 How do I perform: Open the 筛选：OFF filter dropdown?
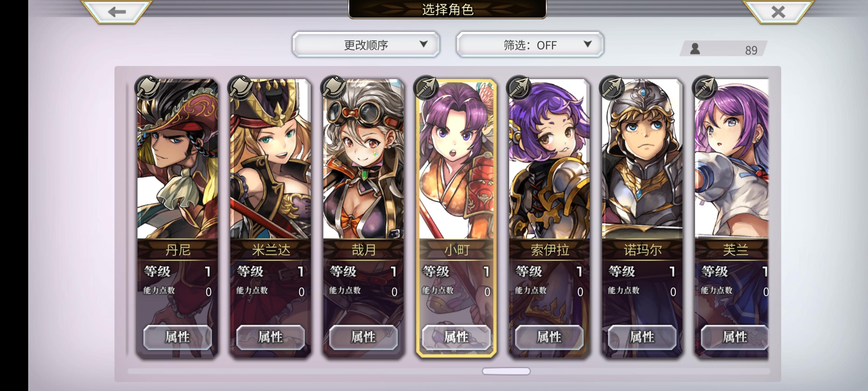(530, 45)
